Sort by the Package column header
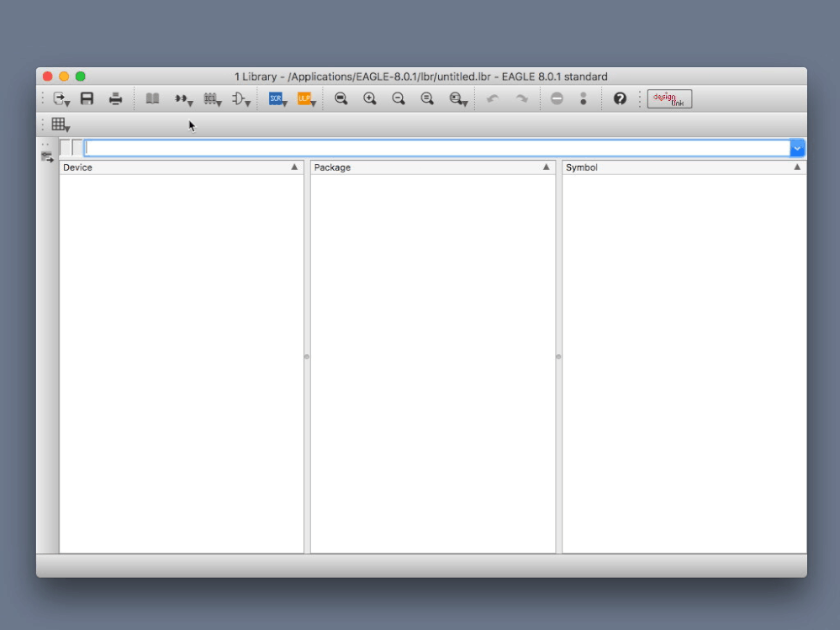Viewport: 840px width, 630px height. coord(433,167)
